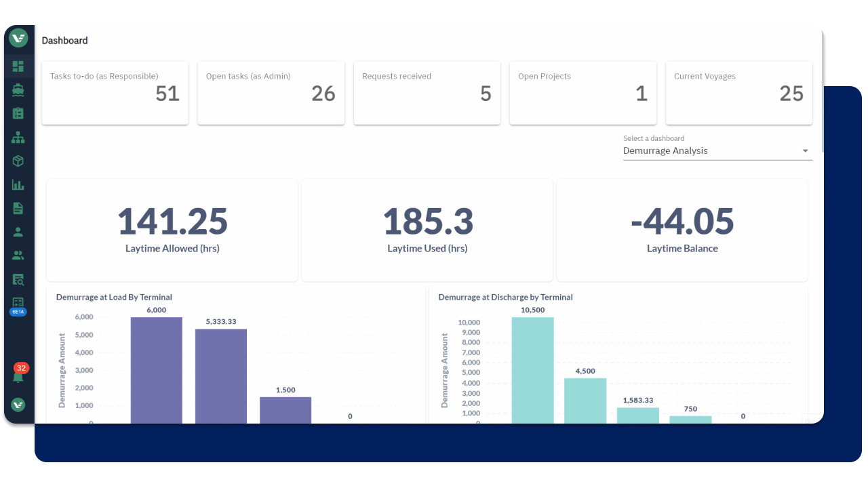Select the 1,583.33 teal discharge bar
Viewport: 868px width, 488px height.
[x=638, y=415]
